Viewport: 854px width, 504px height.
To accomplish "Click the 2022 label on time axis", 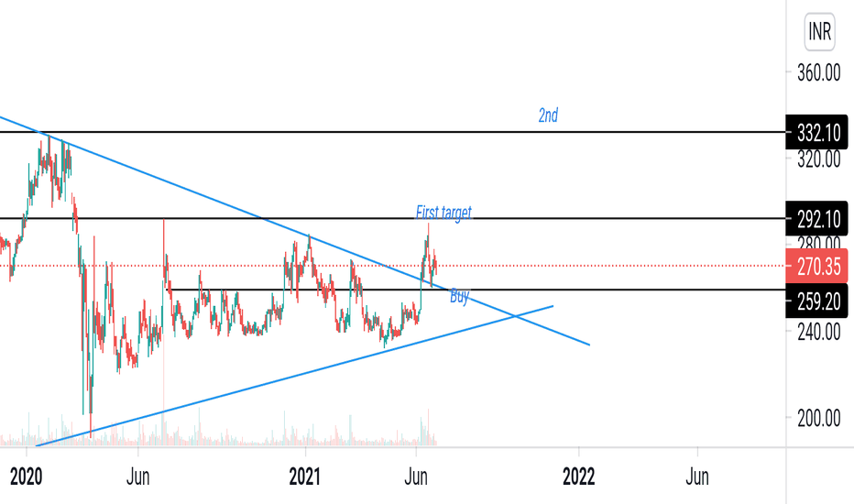I will coord(579,477).
